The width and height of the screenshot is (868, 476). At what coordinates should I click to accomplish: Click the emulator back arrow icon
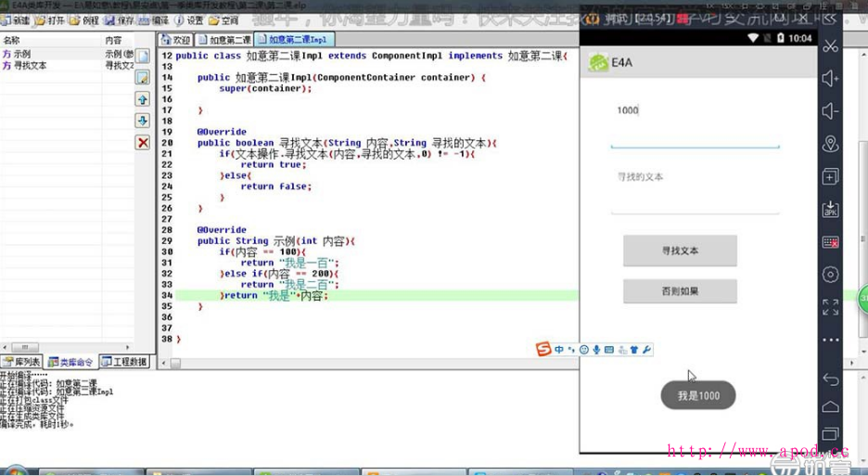[x=830, y=380]
